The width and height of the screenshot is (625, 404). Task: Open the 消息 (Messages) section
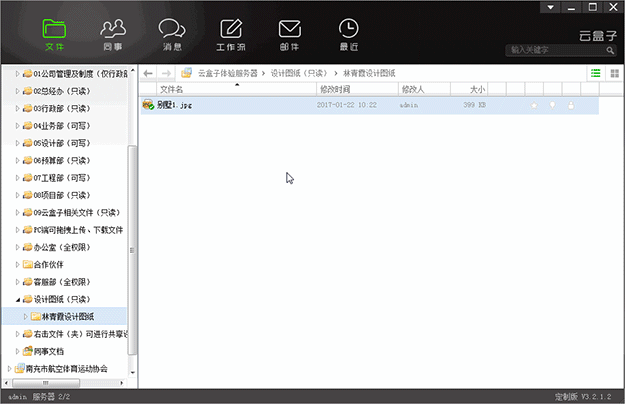click(172, 35)
